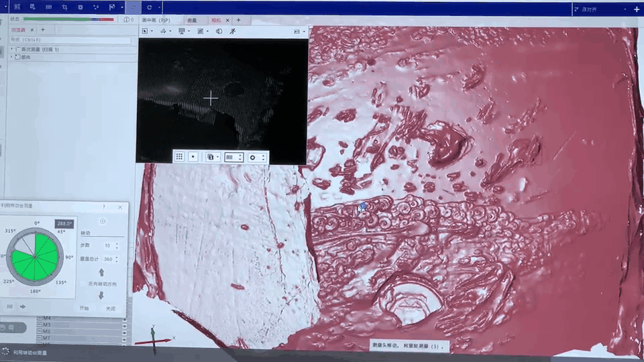Click the 开始 button
This screenshot has height=362, width=644.
84,308
